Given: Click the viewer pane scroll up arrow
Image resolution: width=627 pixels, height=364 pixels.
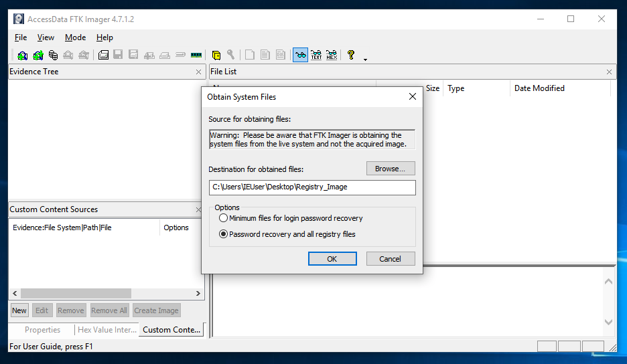Looking at the screenshot, I should point(609,282).
